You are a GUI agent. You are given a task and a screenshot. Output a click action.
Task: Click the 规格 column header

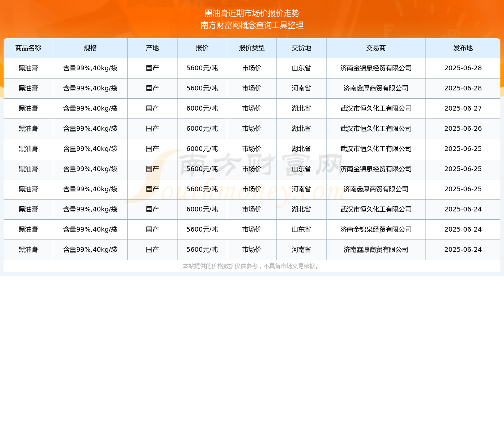(x=90, y=48)
